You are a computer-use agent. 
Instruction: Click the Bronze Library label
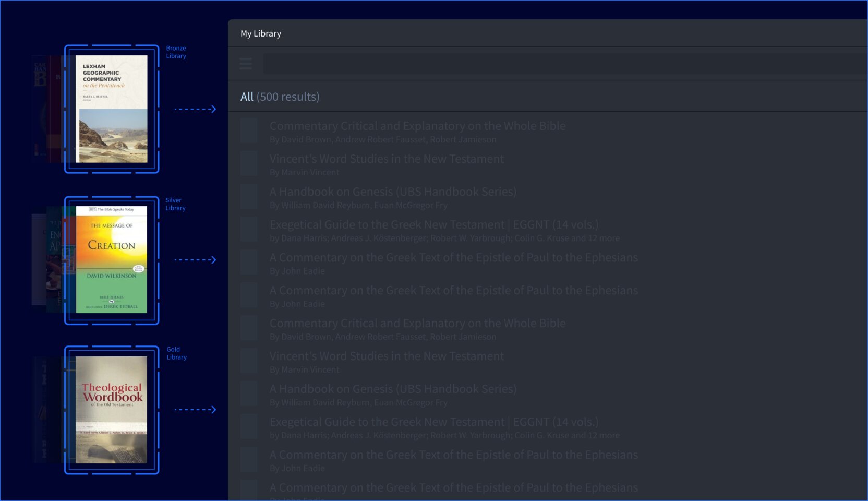(x=176, y=52)
